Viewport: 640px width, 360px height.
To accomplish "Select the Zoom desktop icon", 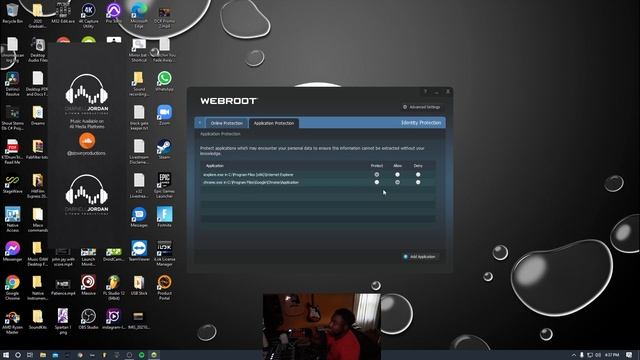I will point(164,115).
